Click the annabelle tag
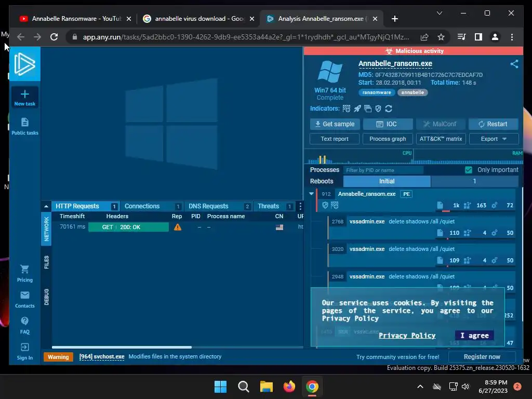Image resolution: width=532 pixels, height=399 pixels. tap(413, 92)
